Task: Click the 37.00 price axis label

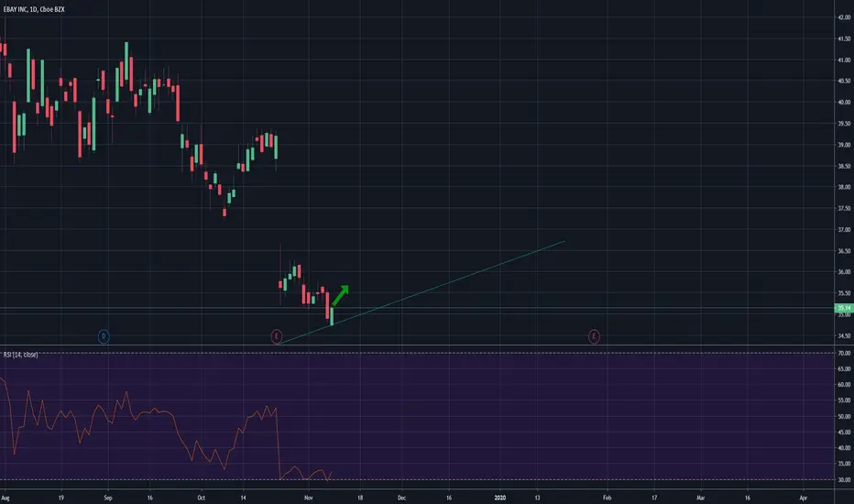Action: pos(844,229)
